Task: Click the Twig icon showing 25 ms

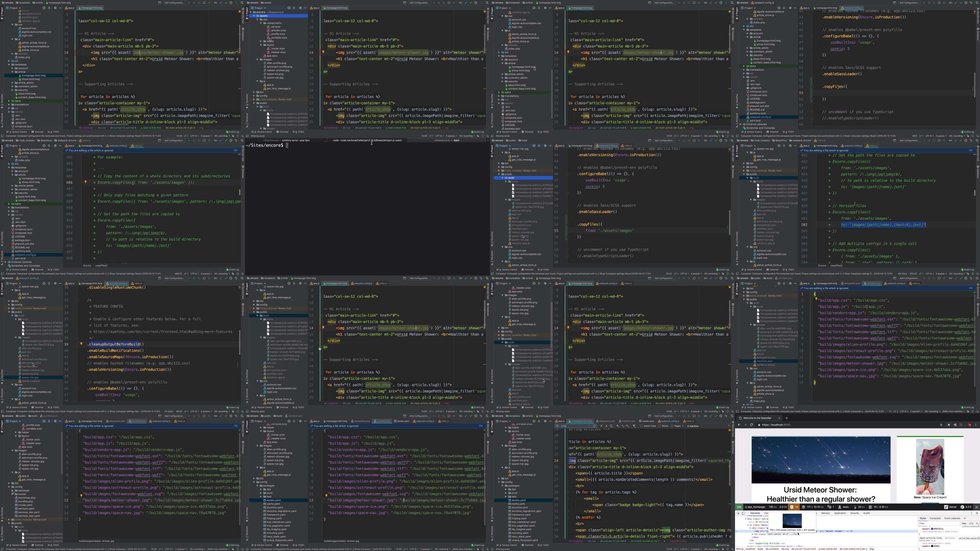Action: pos(855,507)
